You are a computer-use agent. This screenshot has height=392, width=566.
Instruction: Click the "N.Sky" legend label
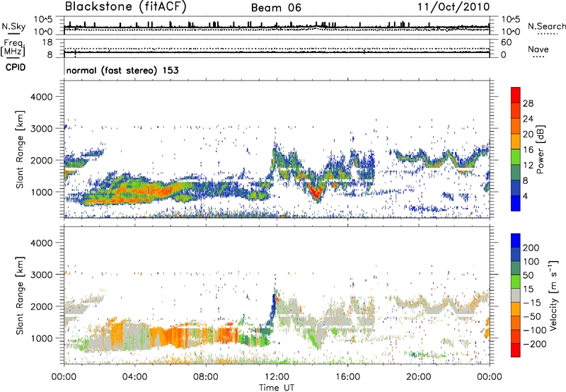tap(13, 26)
